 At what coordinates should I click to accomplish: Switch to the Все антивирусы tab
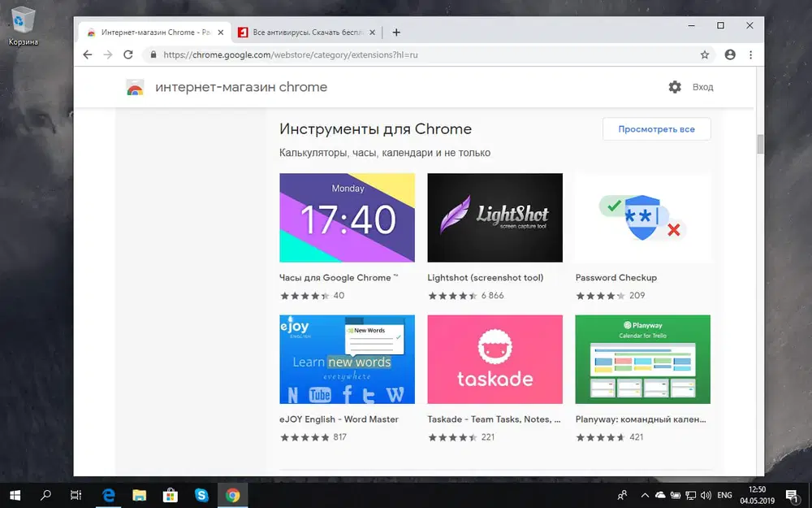click(304, 33)
